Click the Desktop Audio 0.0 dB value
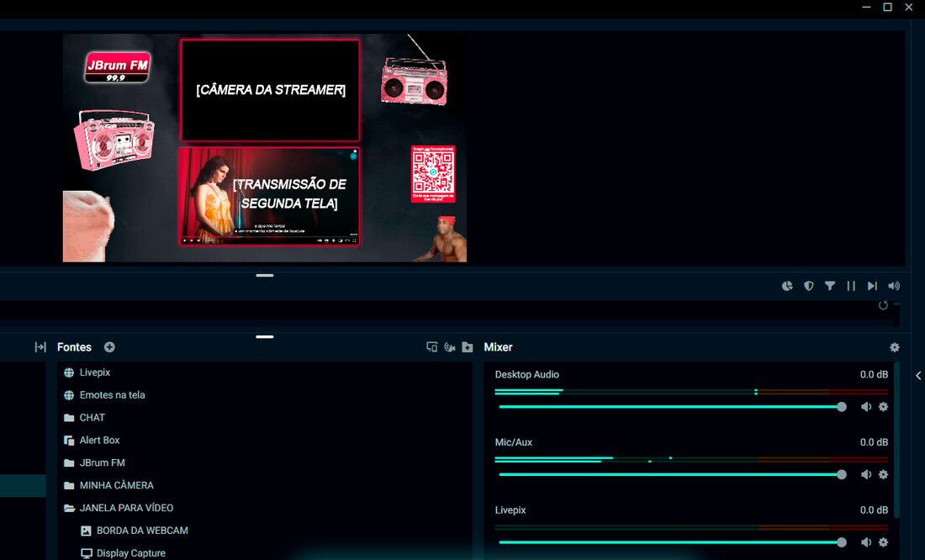Screen dimensions: 925x560 [874, 374]
